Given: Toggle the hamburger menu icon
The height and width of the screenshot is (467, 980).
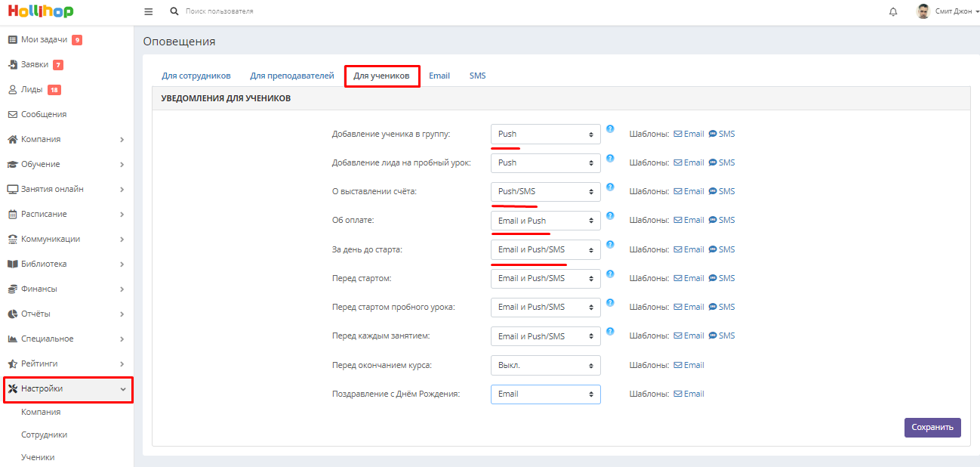Looking at the screenshot, I should (x=148, y=11).
